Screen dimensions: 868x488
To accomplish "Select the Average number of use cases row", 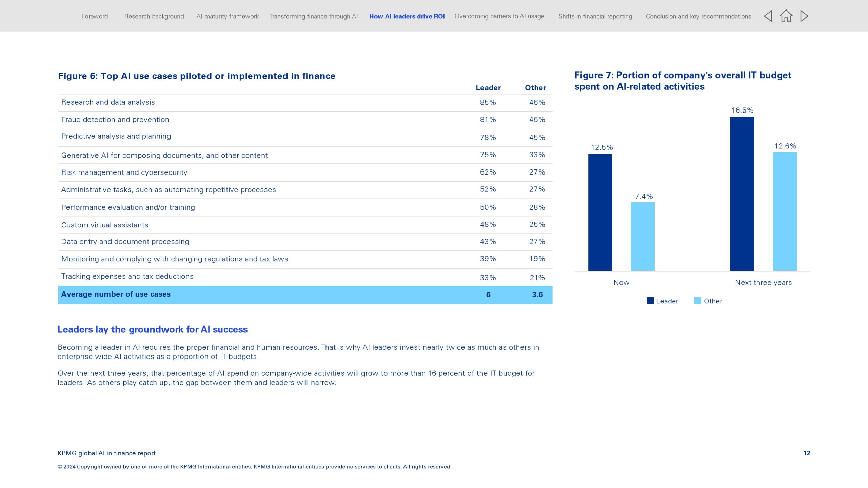I will (305, 294).
